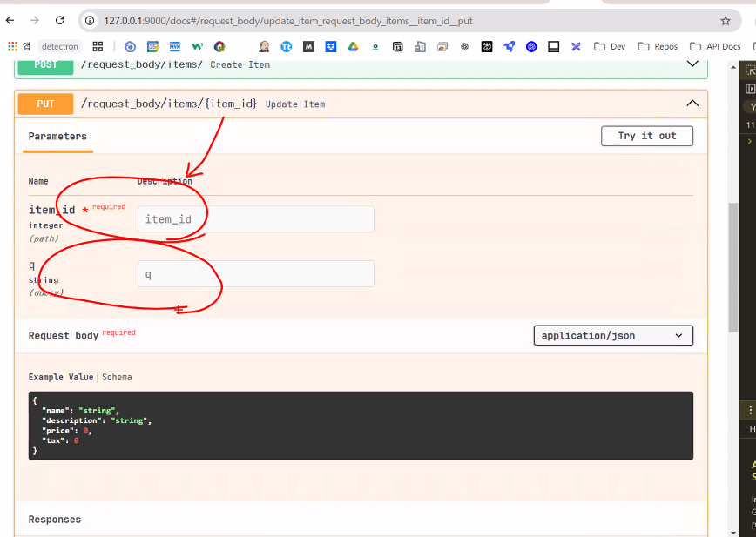Click the scrollbar down arrow
Image resolution: width=756 pixels, height=537 pixels.
733,532
